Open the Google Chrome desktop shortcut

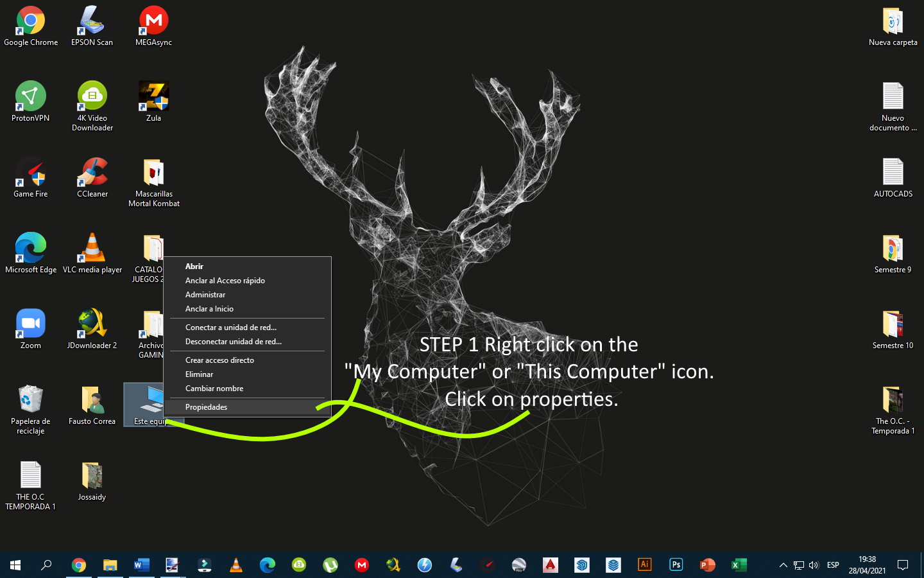coord(31,26)
